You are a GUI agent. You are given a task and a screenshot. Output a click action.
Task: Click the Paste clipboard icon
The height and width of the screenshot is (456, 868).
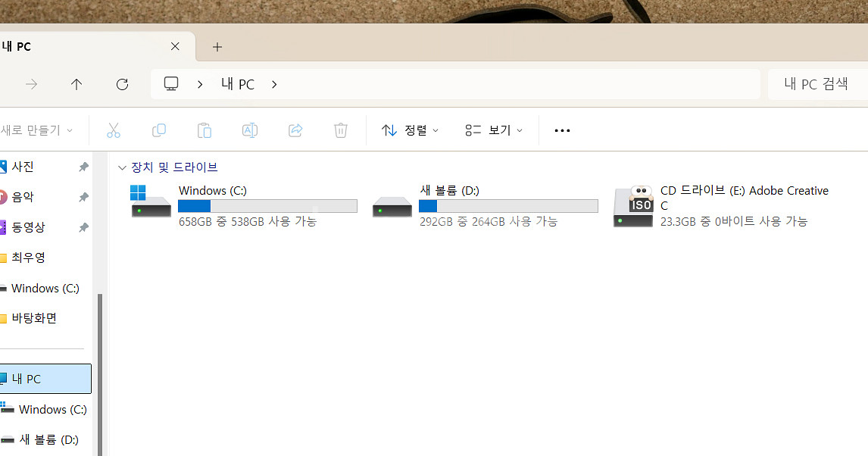click(205, 130)
